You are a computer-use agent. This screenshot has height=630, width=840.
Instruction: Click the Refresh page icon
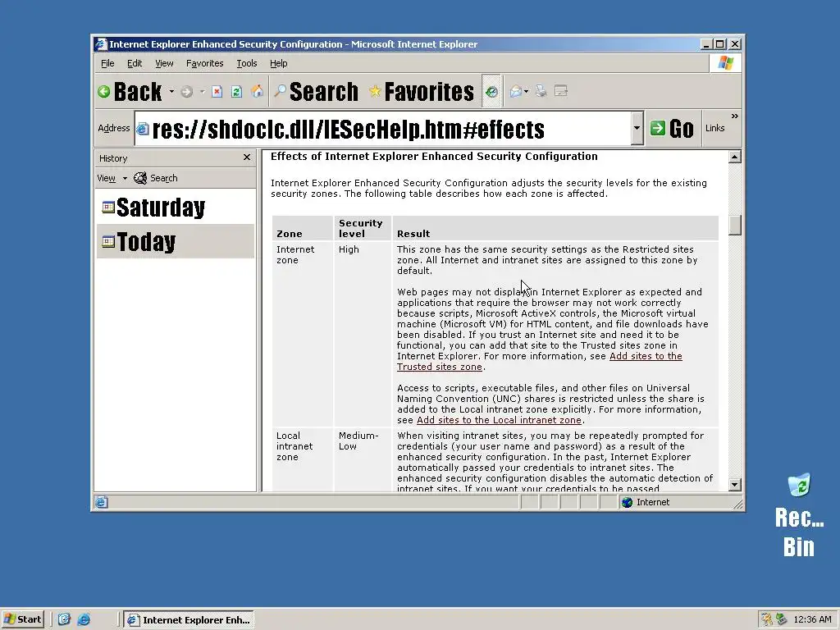click(x=236, y=92)
